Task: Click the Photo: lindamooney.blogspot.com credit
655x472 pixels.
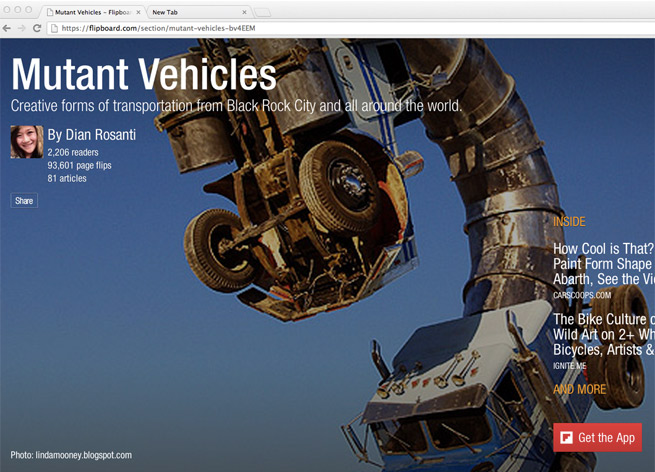Action: [x=71, y=455]
